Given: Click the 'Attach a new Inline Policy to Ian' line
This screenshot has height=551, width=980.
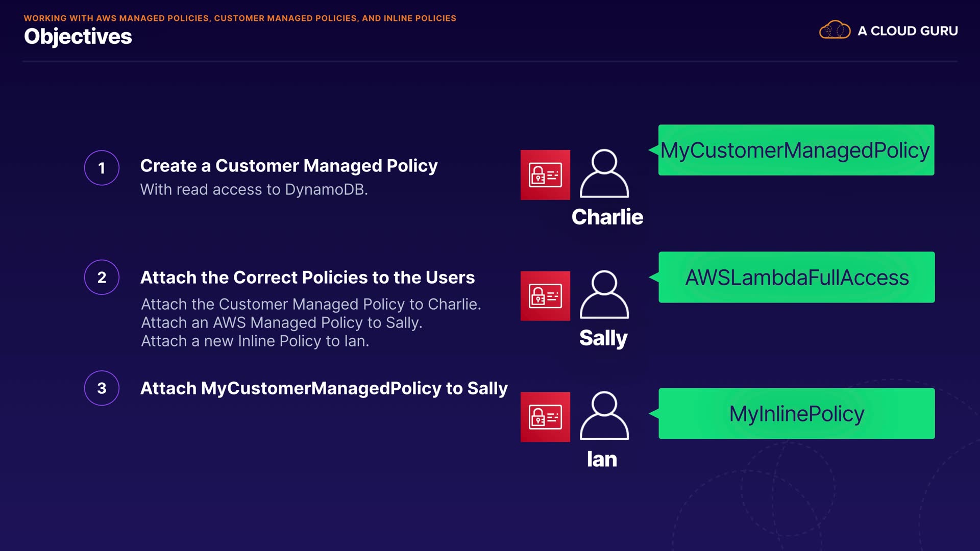Looking at the screenshot, I should tap(255, 341).
